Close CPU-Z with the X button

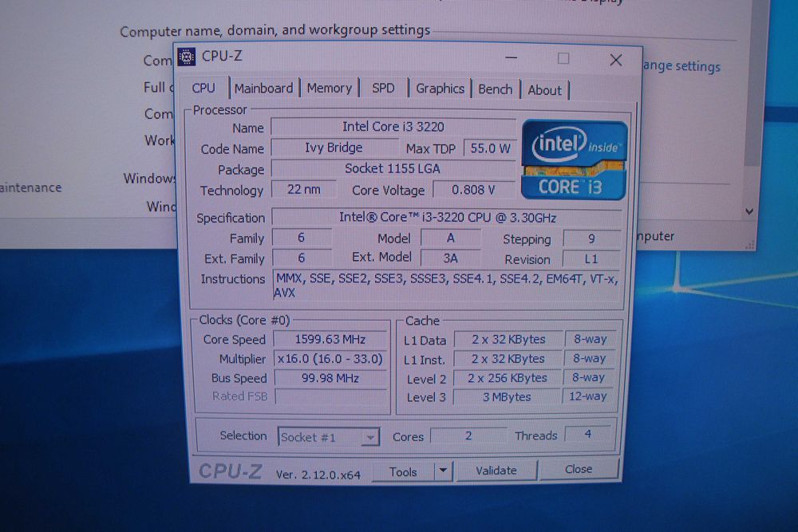click(616, 60)
